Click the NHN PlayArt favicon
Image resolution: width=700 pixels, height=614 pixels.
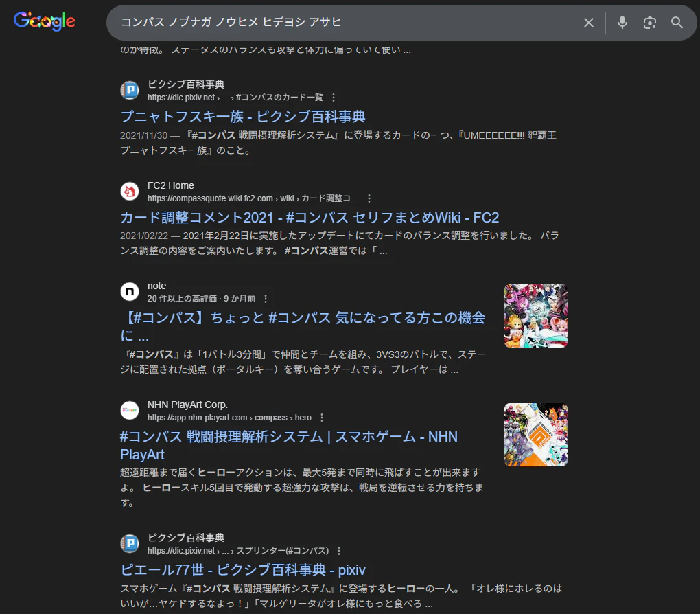pyautogui.click(x=130, y=410)
